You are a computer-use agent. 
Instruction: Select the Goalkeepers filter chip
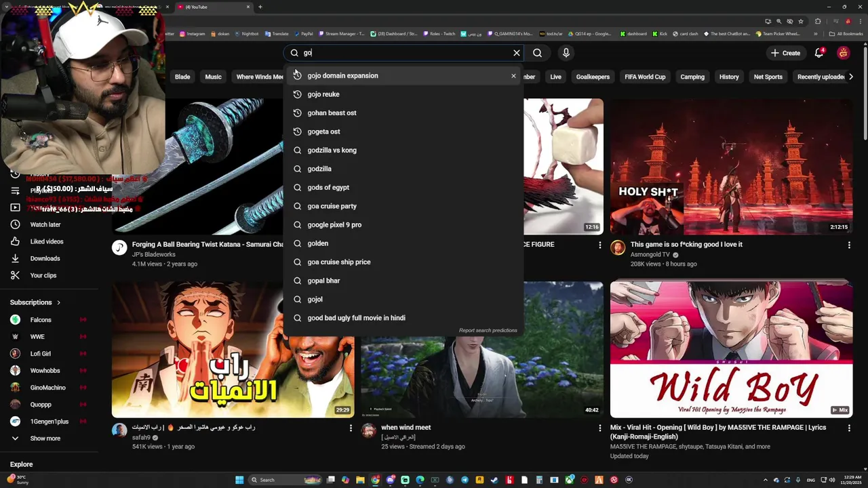point(593,77)
